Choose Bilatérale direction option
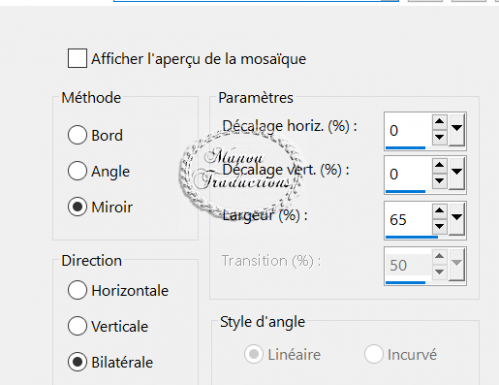Image resolution: width=499 pixels, height=385 pixels. click(77, 362)
